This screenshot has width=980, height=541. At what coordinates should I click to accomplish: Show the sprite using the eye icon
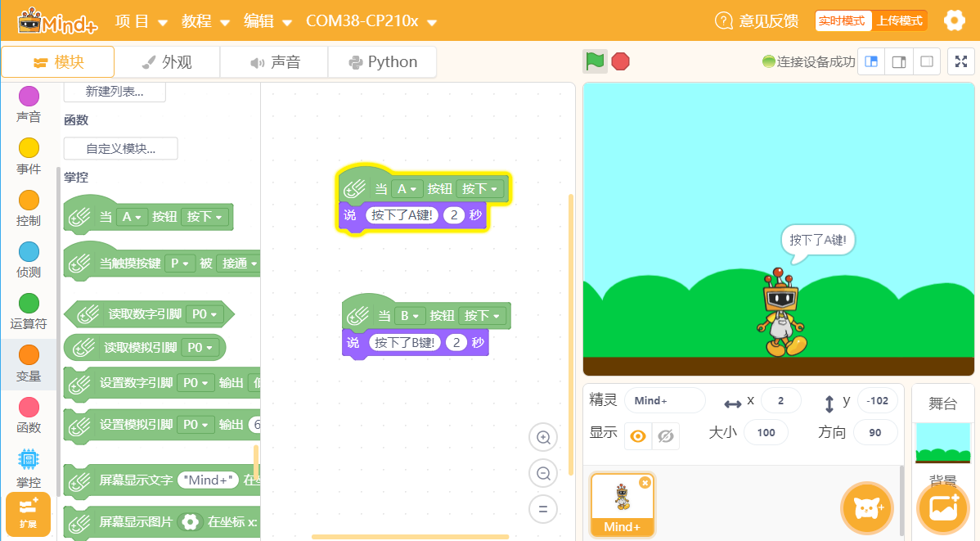coord(638,436)
